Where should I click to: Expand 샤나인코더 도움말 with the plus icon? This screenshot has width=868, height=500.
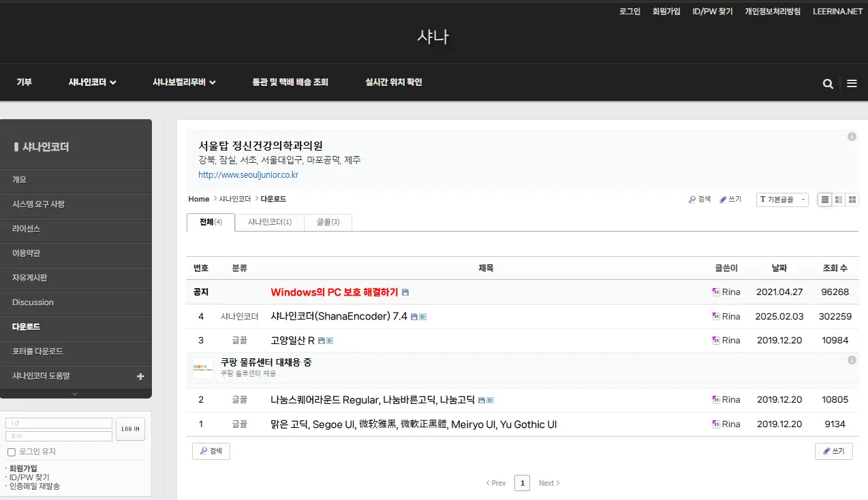point(140,376)
